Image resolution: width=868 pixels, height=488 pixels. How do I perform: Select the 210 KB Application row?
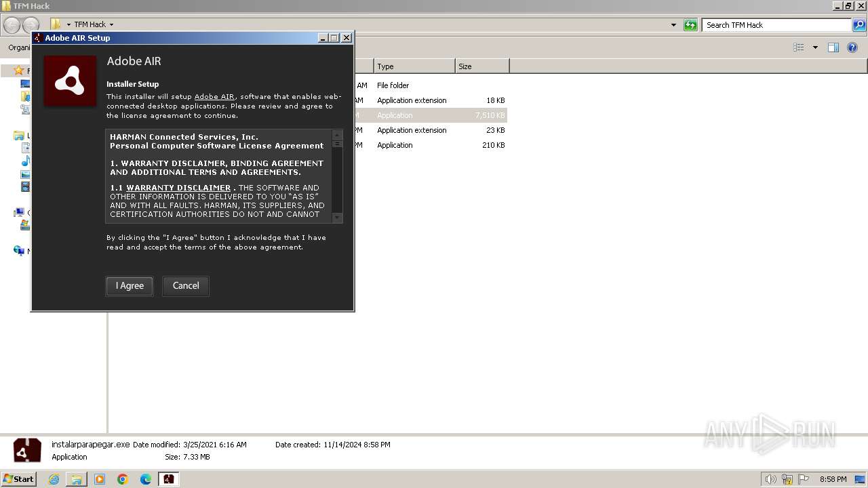(431, 145)
